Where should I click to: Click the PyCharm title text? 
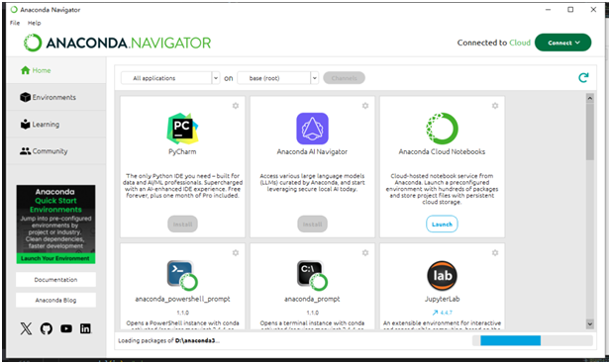(x=182, y=151)
